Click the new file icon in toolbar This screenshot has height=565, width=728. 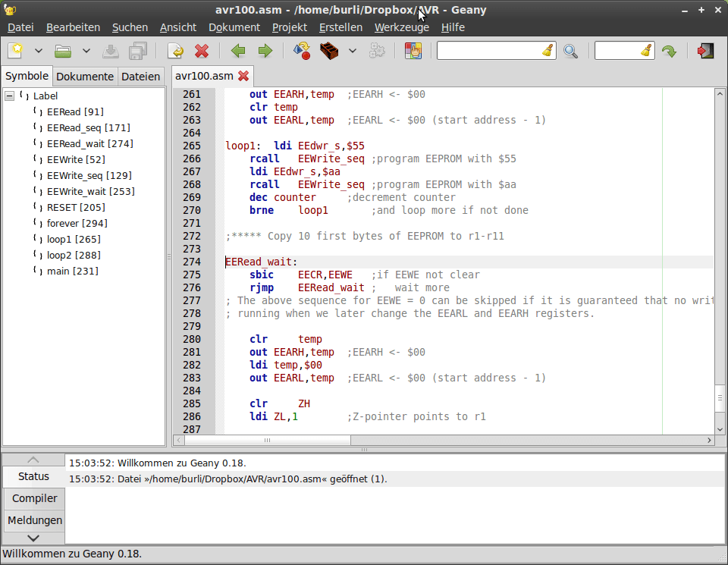coord(16,51)
